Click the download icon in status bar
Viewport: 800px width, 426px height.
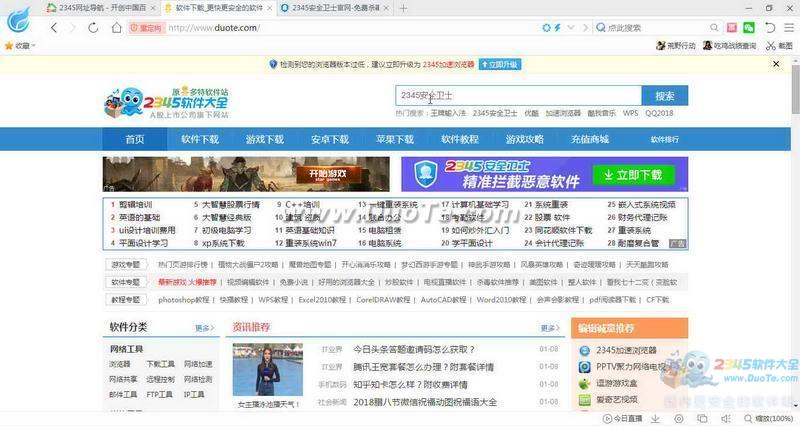655,418
